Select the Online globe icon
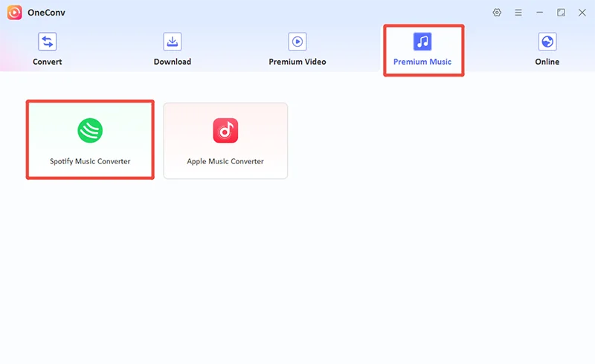The width and height of the screenshot is (595, 364). click(x=547, y=42)
